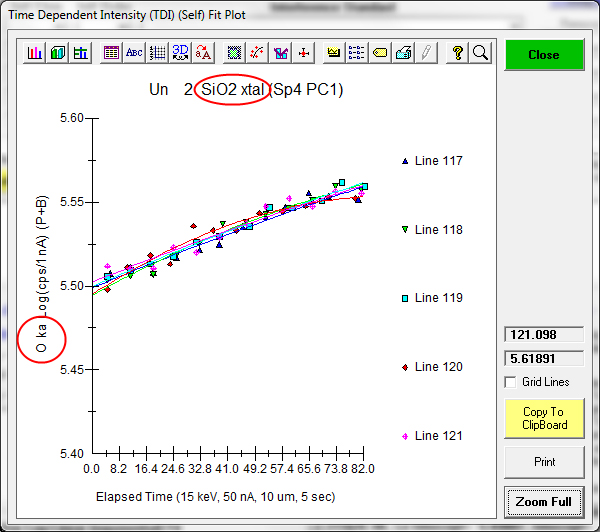Click the blue 3D view icon
This screenshot has height=532, width=600.
pos(180,53)
